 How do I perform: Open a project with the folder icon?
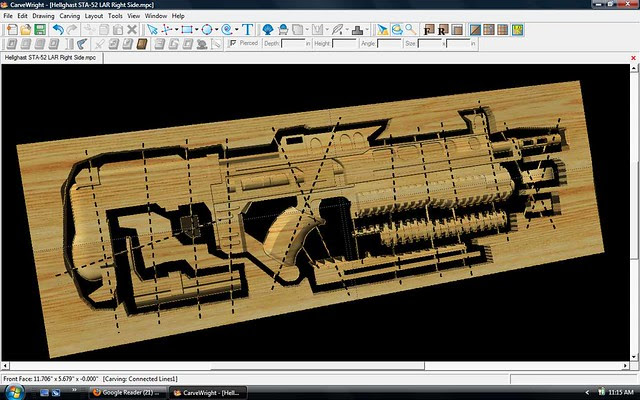[x=26, y=29]
